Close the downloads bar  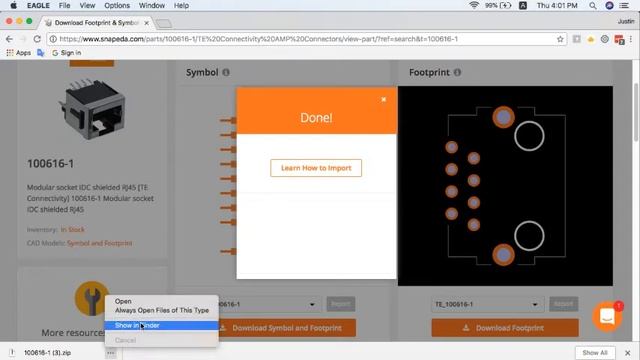[627, 353]
